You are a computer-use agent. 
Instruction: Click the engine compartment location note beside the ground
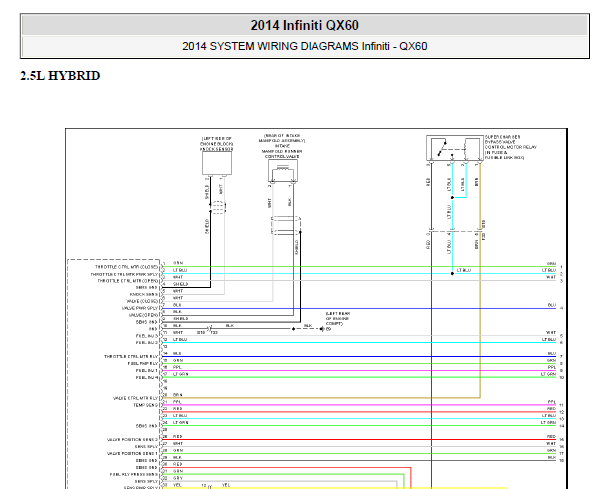[338, 318]
